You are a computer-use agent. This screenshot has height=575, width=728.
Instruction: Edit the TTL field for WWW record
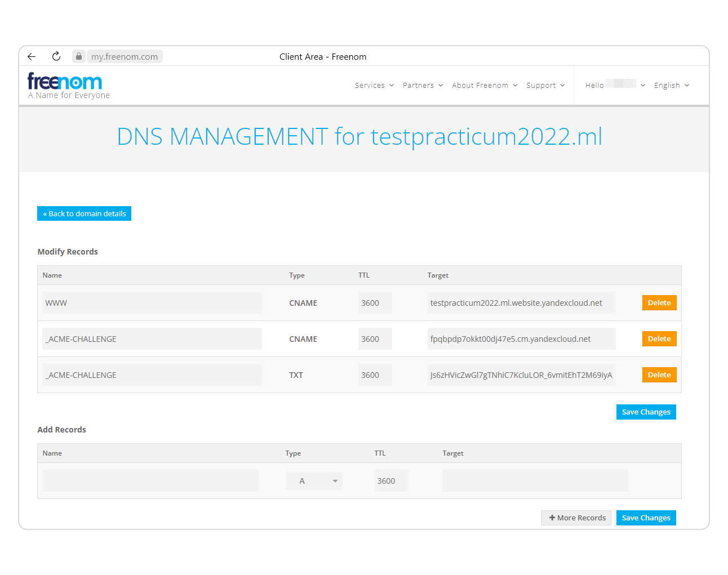point(375,303)
